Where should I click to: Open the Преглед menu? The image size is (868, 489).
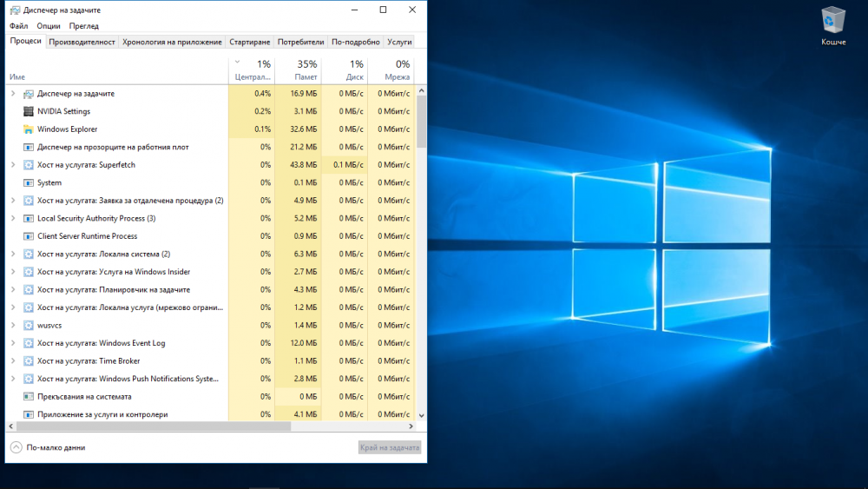pos(84,26)
